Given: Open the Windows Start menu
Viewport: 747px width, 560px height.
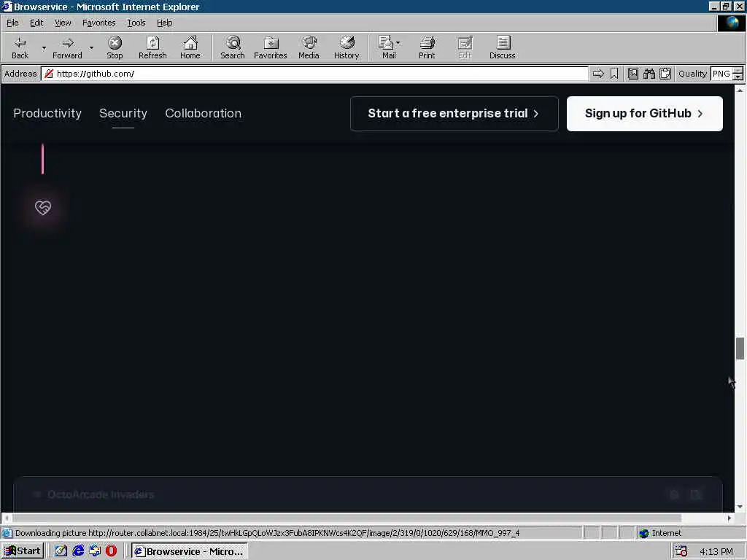Looking at the screenshot, I should [23, 551].
